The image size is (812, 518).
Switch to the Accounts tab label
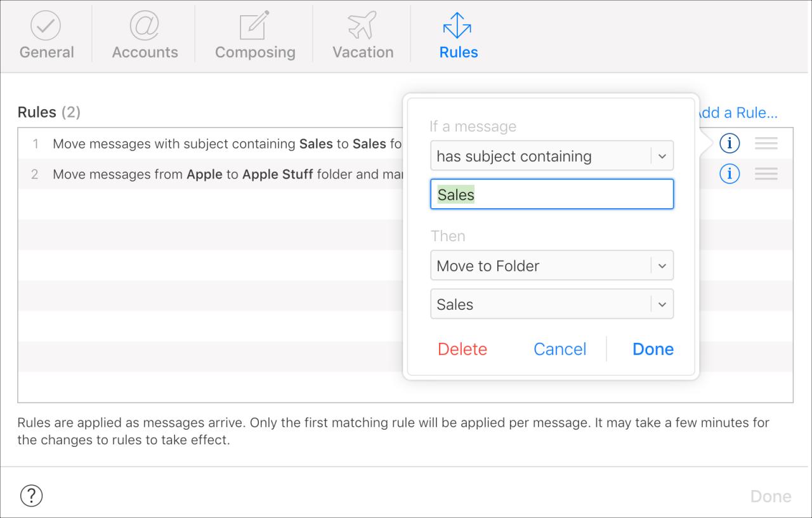click(x=145, y=52)
